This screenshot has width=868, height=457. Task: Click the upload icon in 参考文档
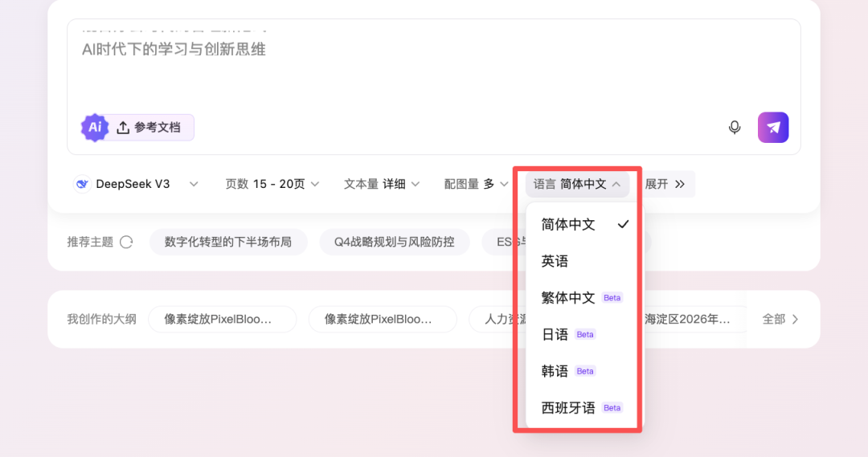pos(123,128)
